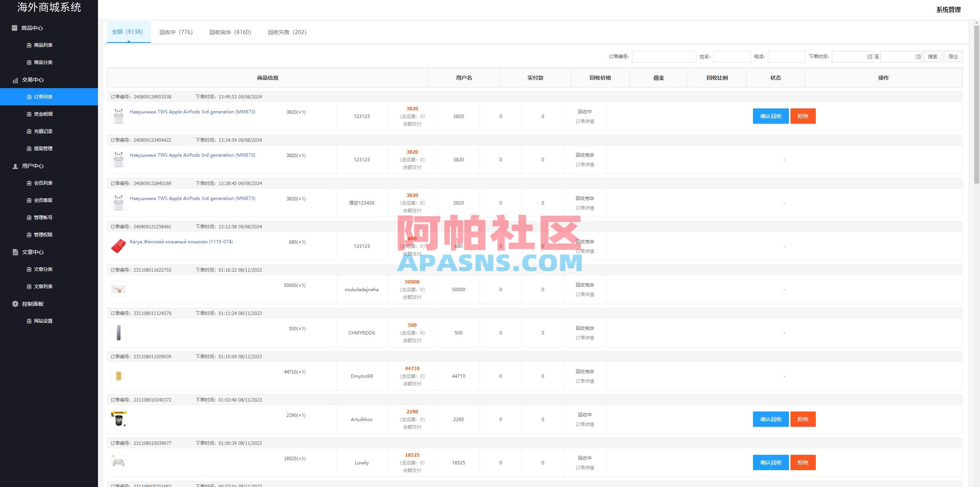Open the end date calendar icon next to 至
Screen dimensions: 980x487
917,56
